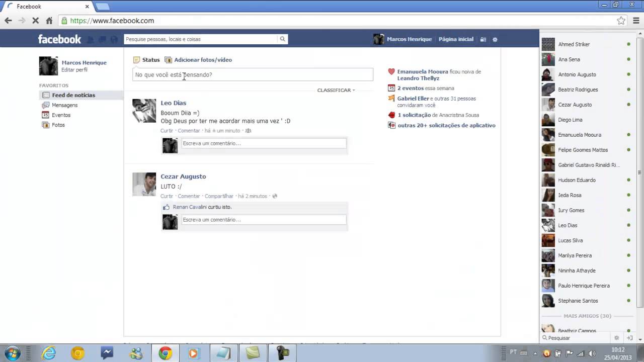Click Editar perfil link
Screen dimensions: 644x362
(74, 70)
